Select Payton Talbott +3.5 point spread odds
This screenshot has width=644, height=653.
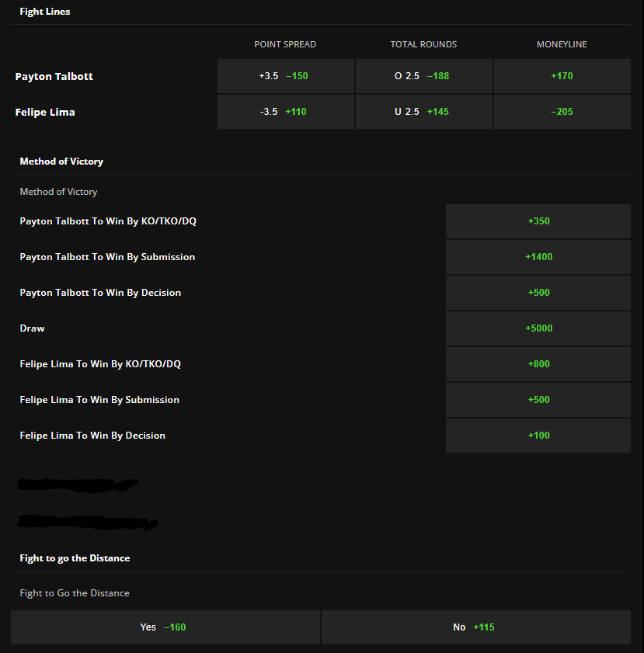[x=285, y=76]
